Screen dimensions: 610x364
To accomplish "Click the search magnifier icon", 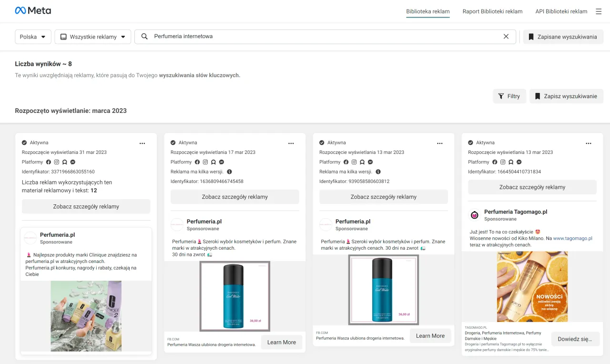I will point(144,37).
